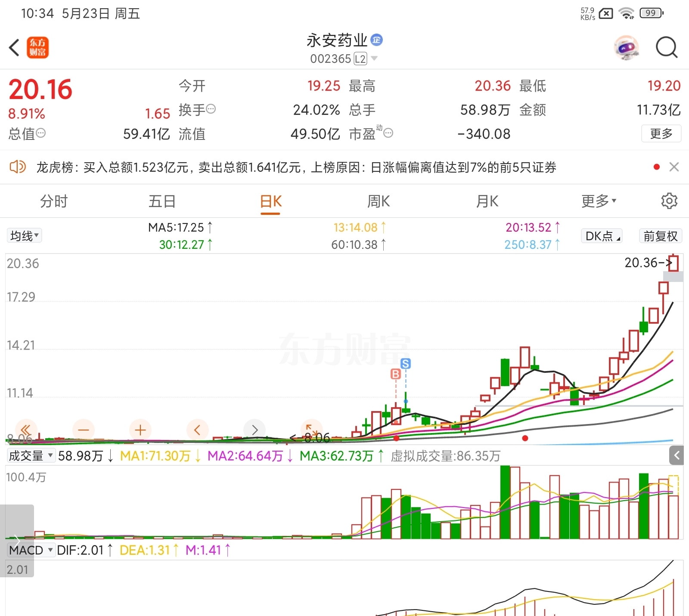Tap the back arrow icon
Image resolution: width=689 pixels, height=616 pixels.
click(14, 47)
